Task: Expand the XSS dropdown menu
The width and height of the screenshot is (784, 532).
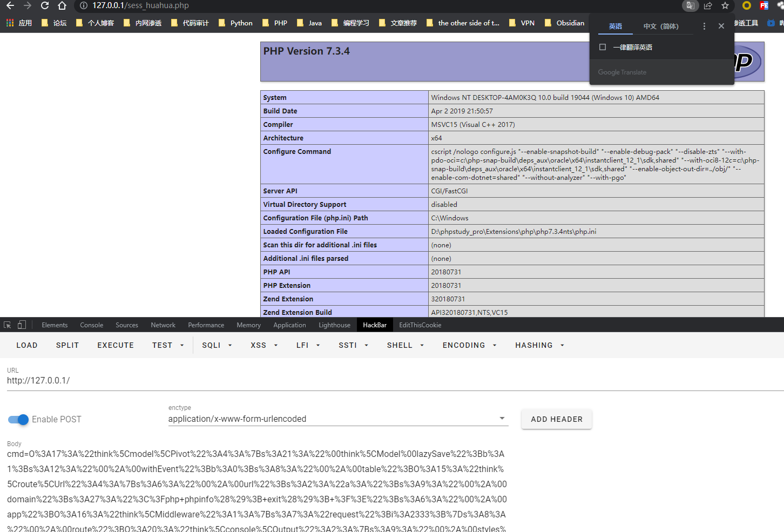Action: [264, 345]
